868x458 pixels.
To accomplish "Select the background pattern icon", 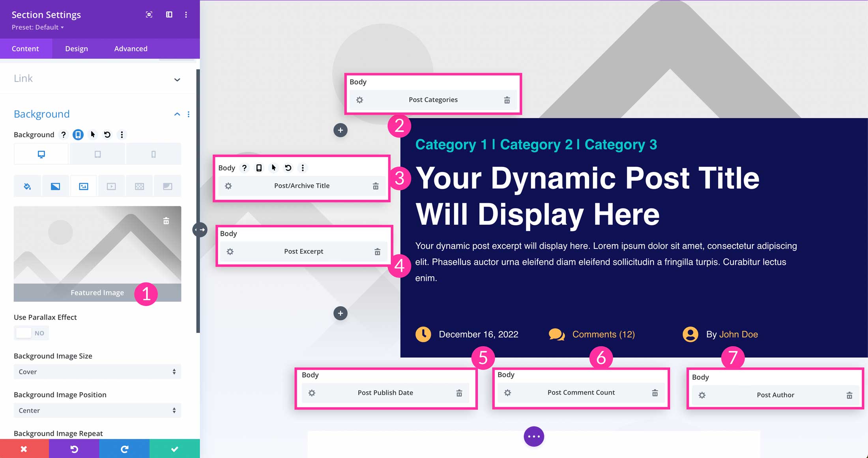I will 139,185.
